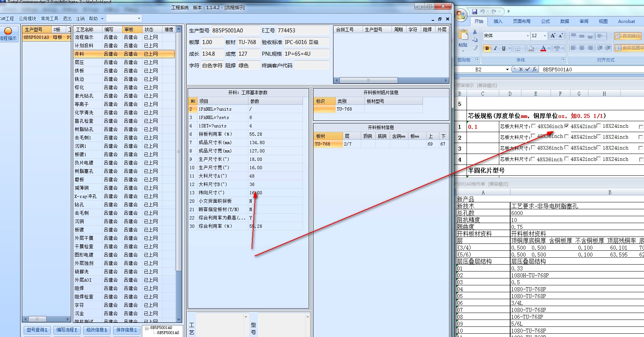Select the Format Painter brush in Excel
The height and width of the screenshot is (337, 644).
[475, 48]
